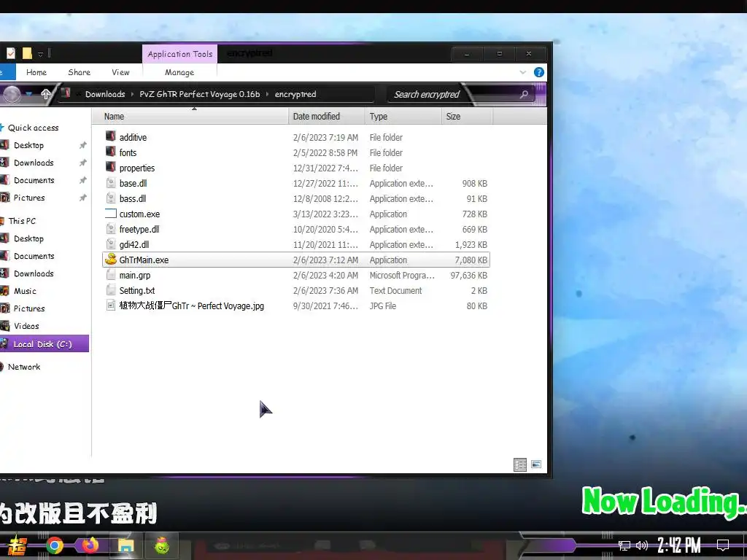Go up one folder level with arrow
Viewport: 747px width, 560px height.
(46, 94)
